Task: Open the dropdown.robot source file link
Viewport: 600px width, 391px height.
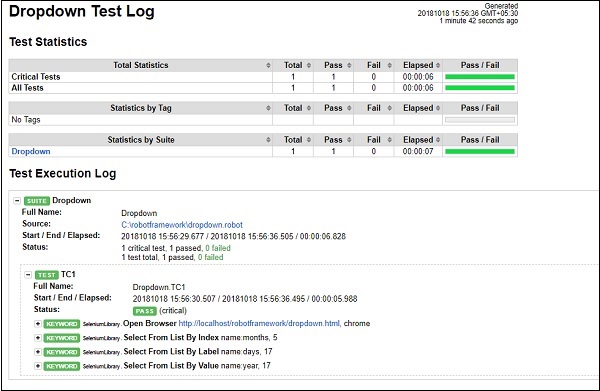Action: pos(182,225)
